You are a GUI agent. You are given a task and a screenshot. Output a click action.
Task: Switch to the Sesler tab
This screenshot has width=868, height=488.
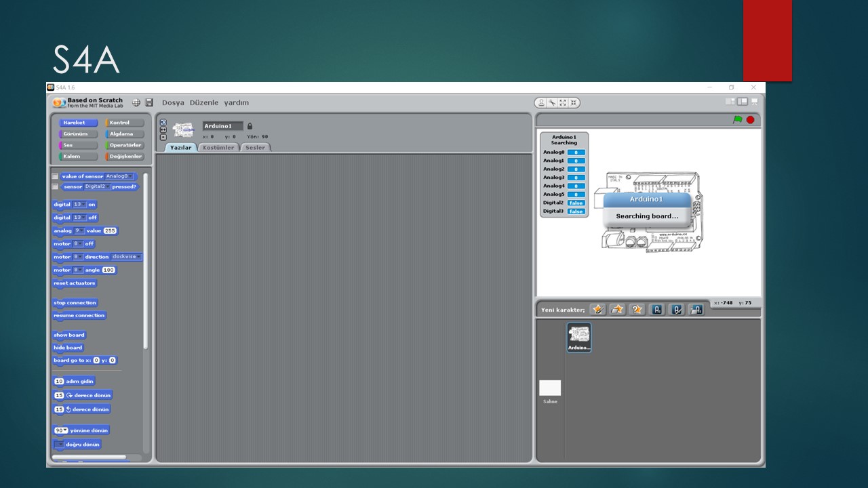[x=256, y=147]
